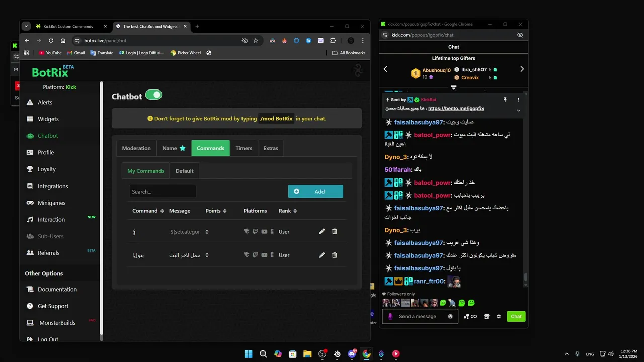The width and height of the screenshot is (644, 362).
Task: Switch to the Timers tab
Action: 244,148
